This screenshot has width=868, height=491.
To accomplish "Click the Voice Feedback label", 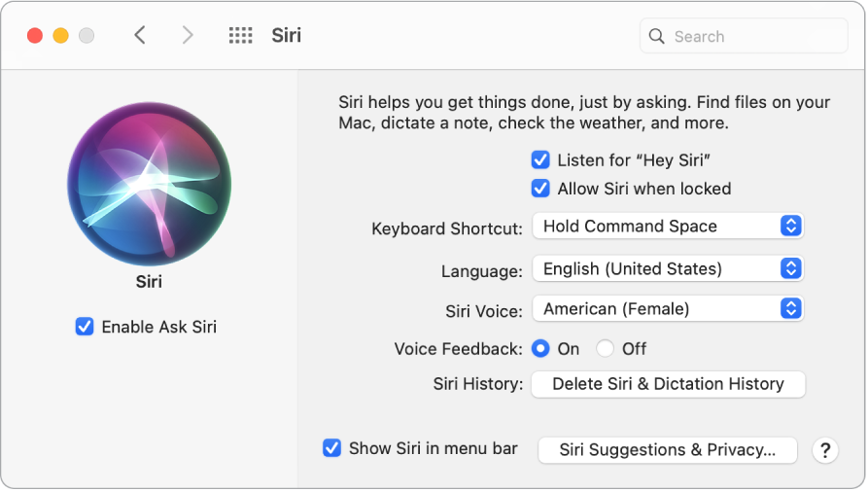I will pyautogui.click(x=459, y=349).
